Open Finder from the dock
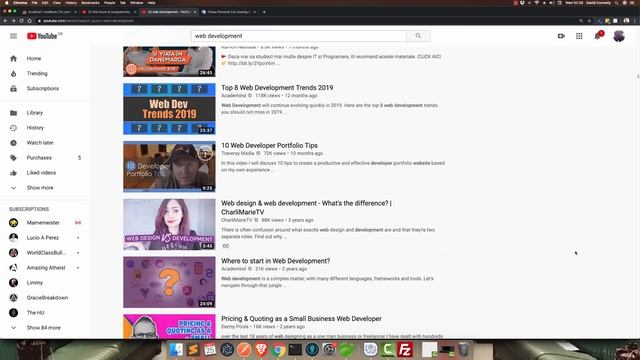Screen dimensions: 640x360 [176, 349]
